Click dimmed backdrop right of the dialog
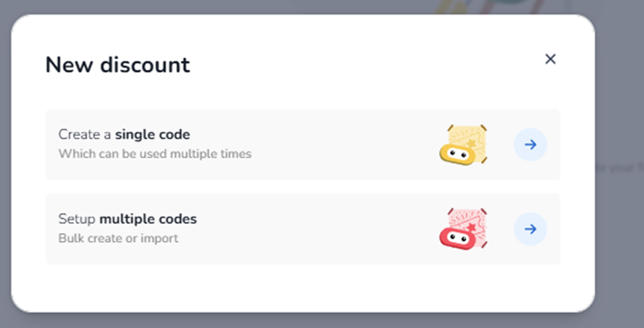Screen dimensions: 644x328 620,235
